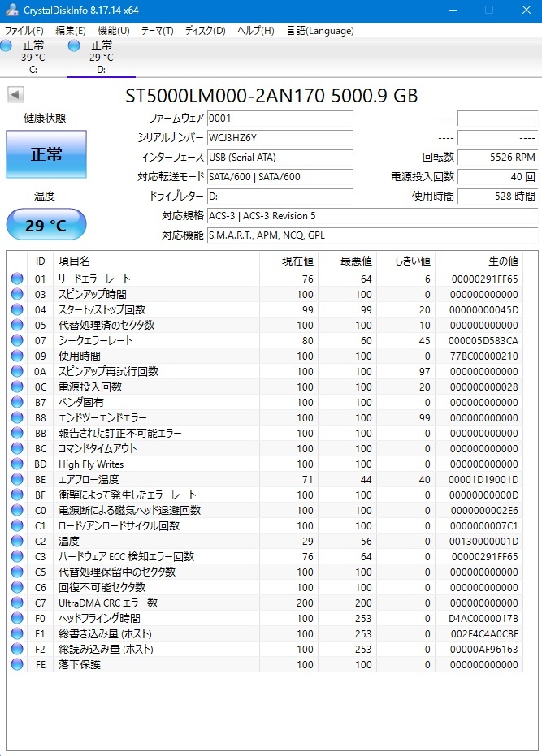542x756 pixels.
Task: Click status circle for row 09 使用時間
Action: tap(17, 356)
